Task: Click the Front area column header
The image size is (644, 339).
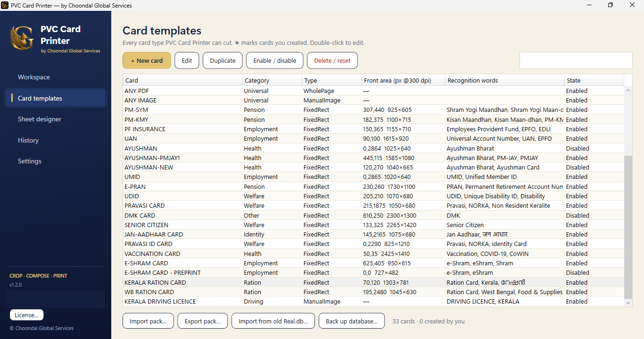Action: point(403,80)
